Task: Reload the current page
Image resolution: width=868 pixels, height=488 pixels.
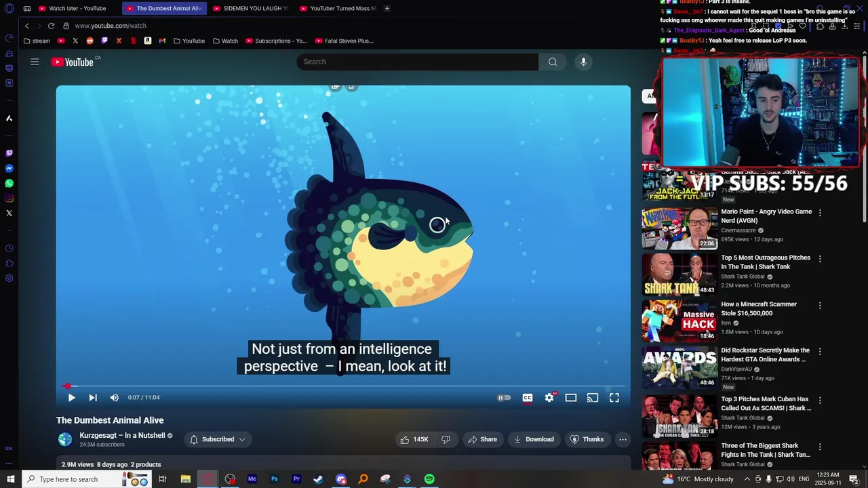Action: tap(51, 26)
